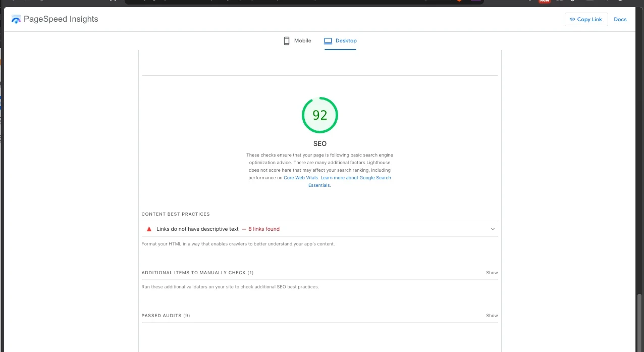Click the SEO score gauge 92
The image size is (644, 352).
coord(320,115)
